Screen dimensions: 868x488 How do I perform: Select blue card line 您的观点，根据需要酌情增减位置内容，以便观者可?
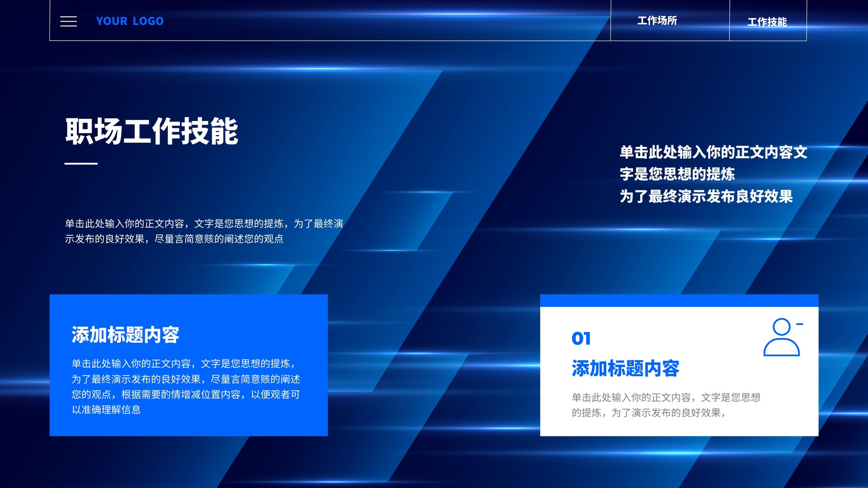(x=186, y=395)
